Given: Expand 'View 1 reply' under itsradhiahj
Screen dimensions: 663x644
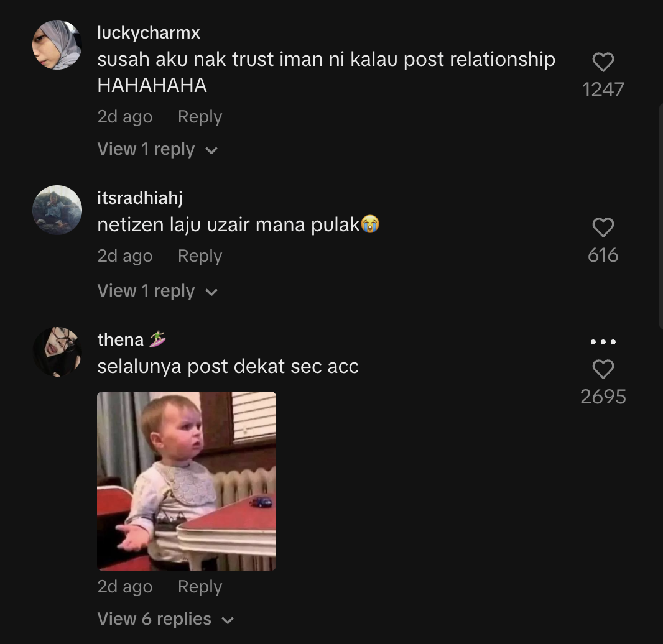Looking at the screenshot, I should [157, 291].
